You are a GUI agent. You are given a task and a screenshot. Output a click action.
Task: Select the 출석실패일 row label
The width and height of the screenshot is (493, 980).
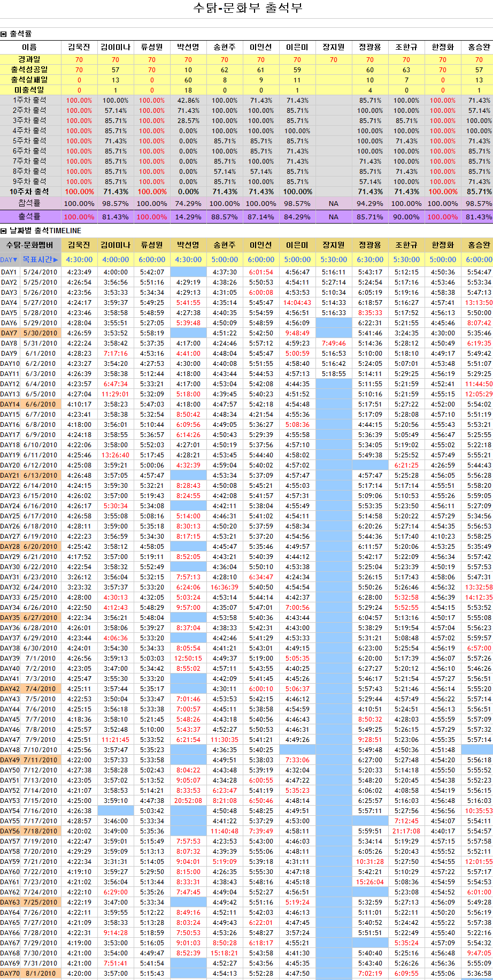(x=29, y=80)
